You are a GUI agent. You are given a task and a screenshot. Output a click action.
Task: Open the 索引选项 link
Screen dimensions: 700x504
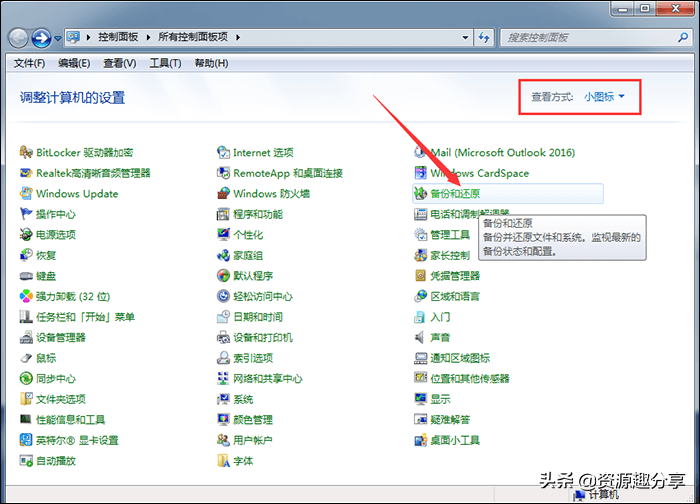coord(253,358)
